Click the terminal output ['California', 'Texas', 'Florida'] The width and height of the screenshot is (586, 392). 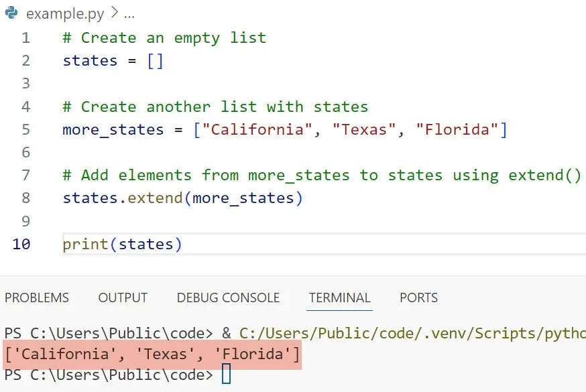pos(152,354)
